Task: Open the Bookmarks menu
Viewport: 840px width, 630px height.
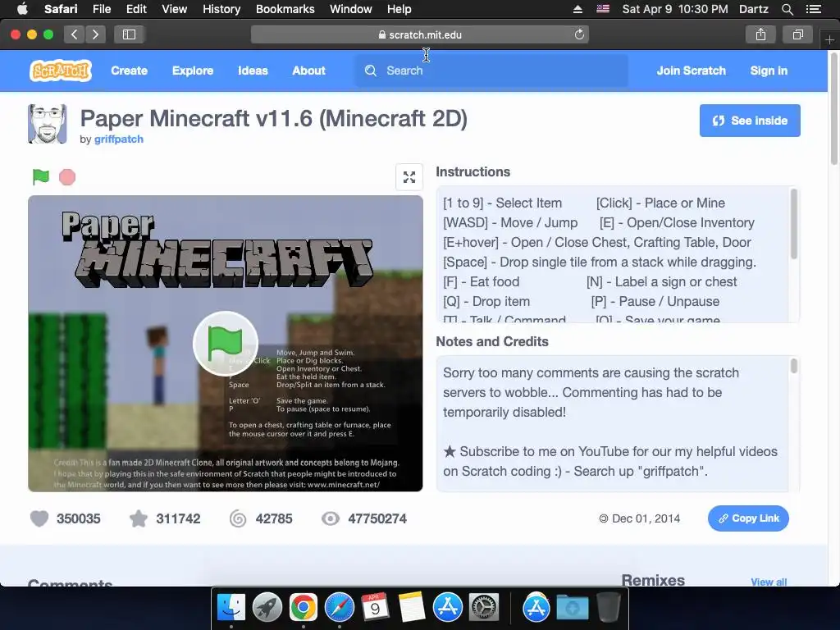Action: coord(285,9)
